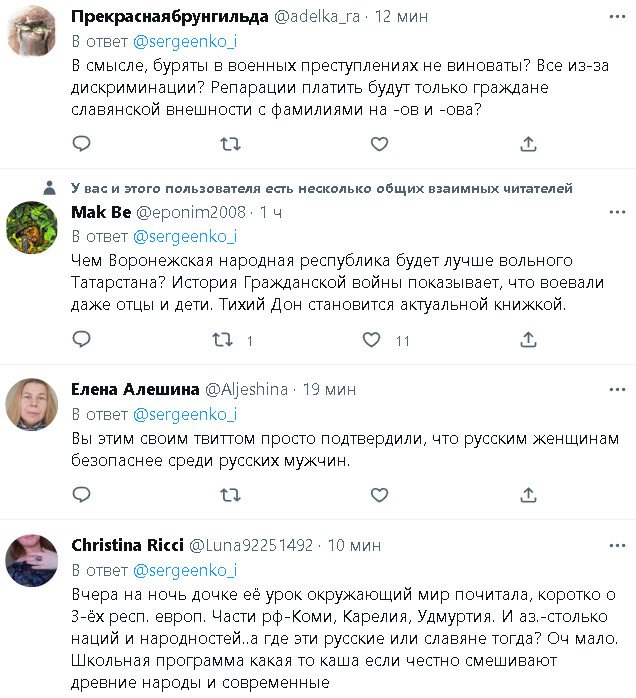The width and height of the screenshot is (636, 698).
Task: Open Mak Be's profile name link
Action: pos(99,212)
